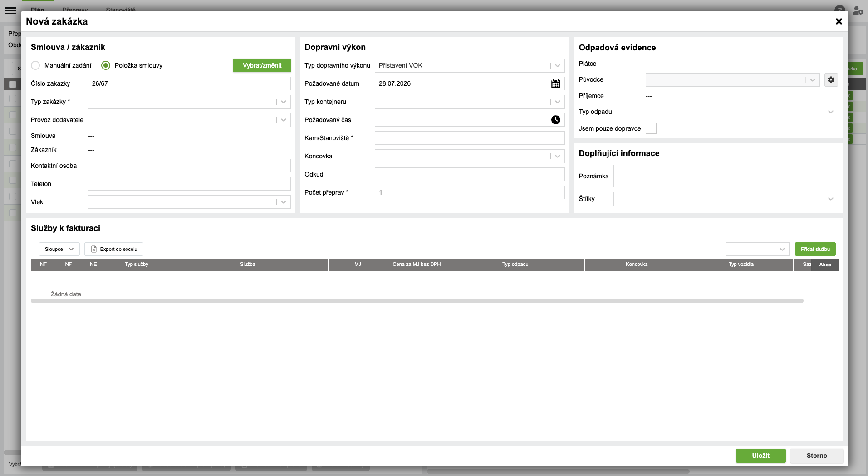Close the Nová zakázka dialog
868x476 pixels.
(839, 21)
